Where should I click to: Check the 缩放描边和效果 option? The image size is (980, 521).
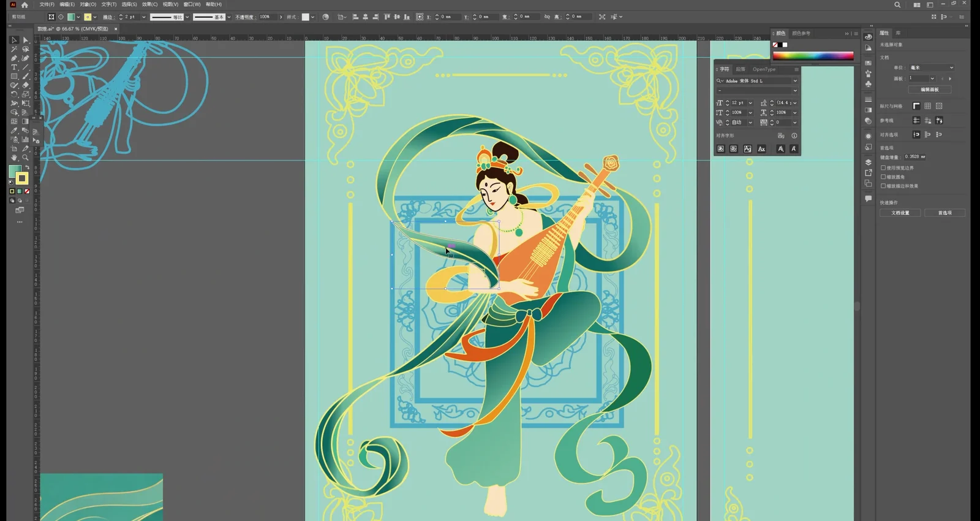883,186
